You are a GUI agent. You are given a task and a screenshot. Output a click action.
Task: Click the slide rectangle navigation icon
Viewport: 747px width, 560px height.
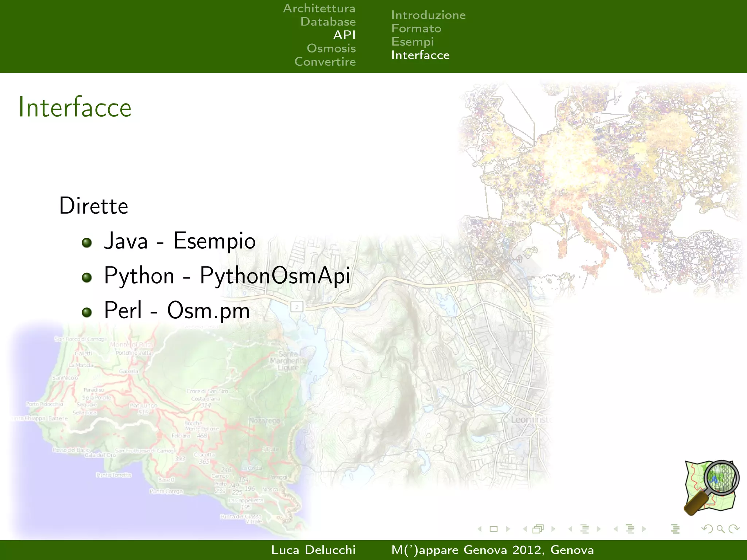point(494,529)
